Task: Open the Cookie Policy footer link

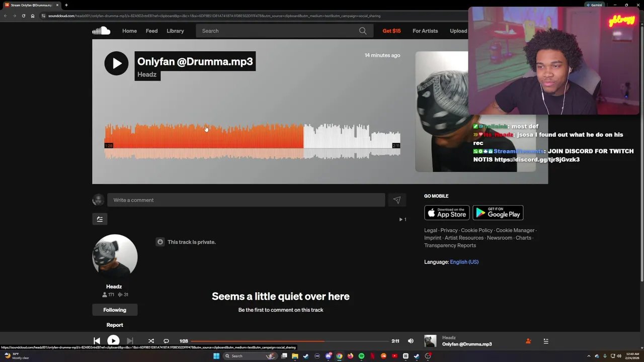Action: click(477, 230)
